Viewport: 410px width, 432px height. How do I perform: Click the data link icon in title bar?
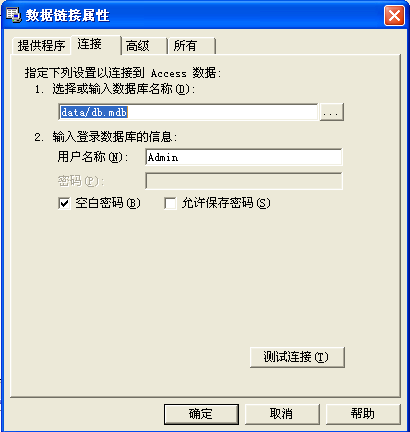click(x=14, y=15)
